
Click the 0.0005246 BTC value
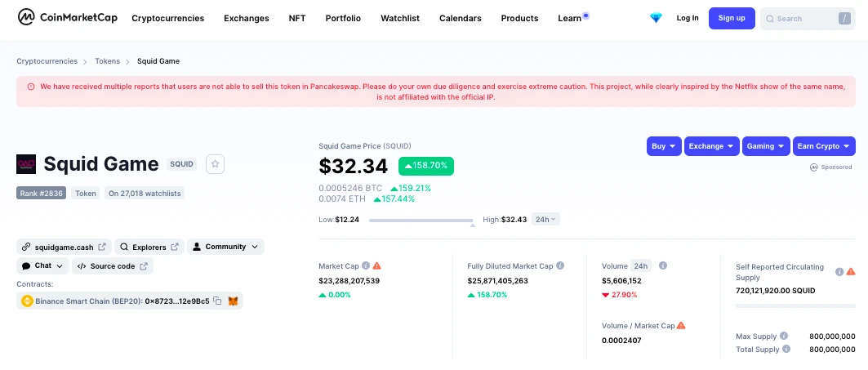[350, 189]
